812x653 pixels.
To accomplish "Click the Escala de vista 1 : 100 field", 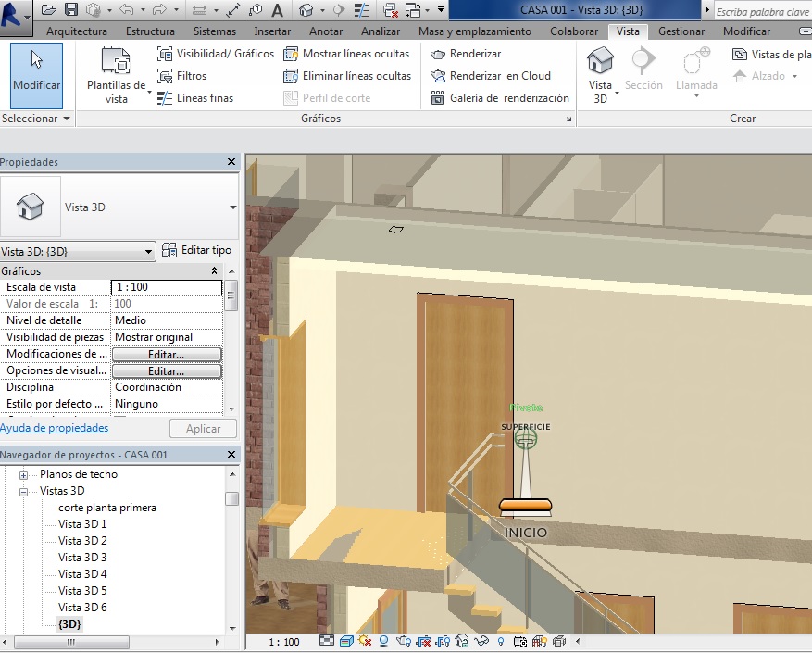I will pyautogui.click(x=166, y=287).
